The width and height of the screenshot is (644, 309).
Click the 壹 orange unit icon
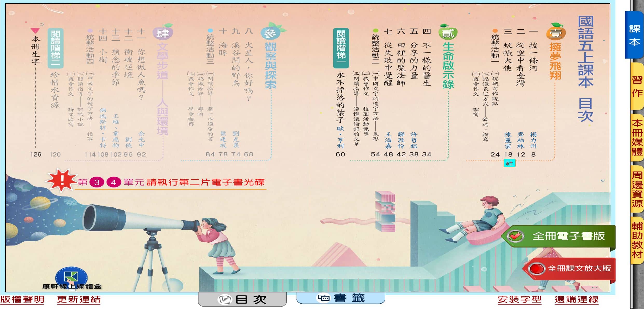[x=556, y=32]
